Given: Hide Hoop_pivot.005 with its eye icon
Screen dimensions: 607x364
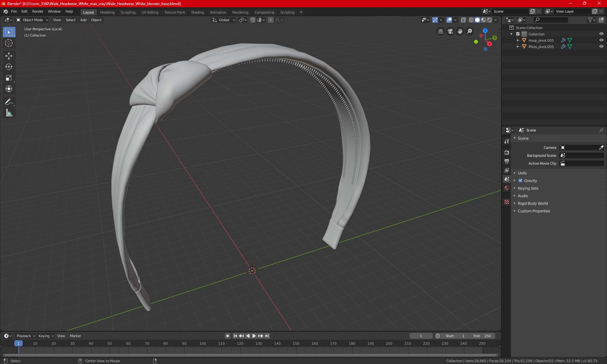Looking at the screenshot, I should point(601,40).
